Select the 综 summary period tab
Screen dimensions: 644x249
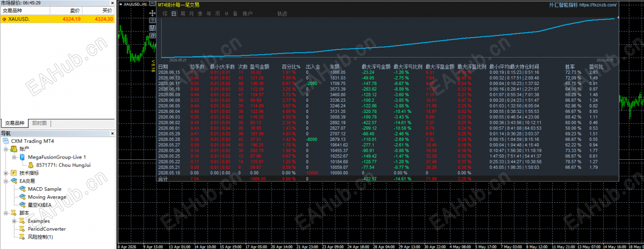(164, 13)
